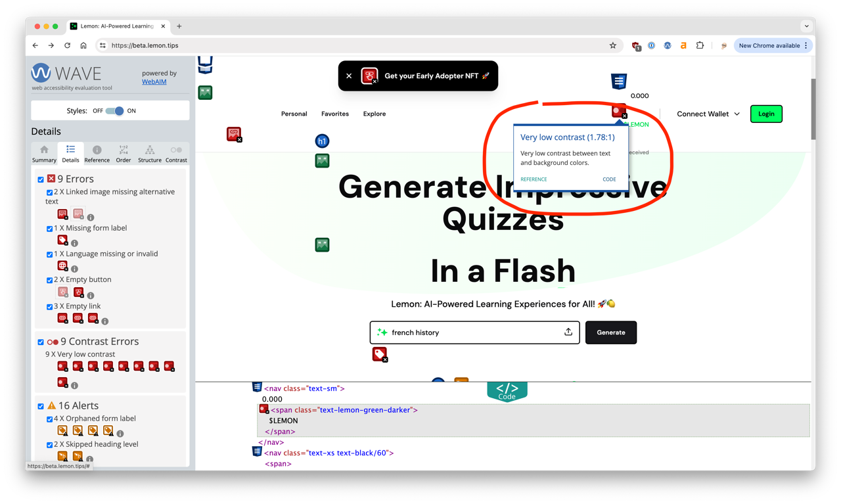The image size is (841, 504).
Task: Uncheck Linked image missing alternative text checkbox
Action: 49,193
